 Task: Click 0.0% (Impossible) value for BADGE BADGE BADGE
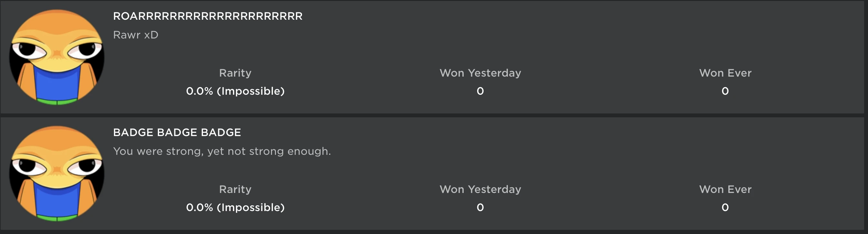coord(235,207)
